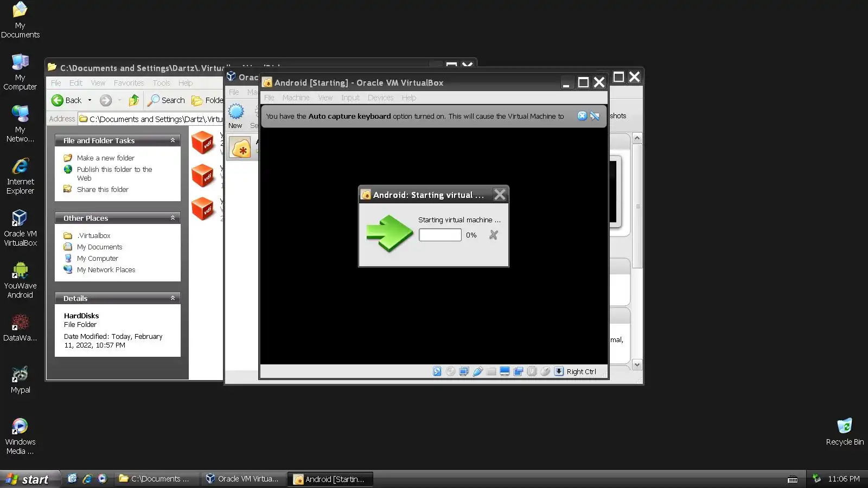Select the Mypal desktop icon
This screenshot has width=868, height=488.
[20, 380]
